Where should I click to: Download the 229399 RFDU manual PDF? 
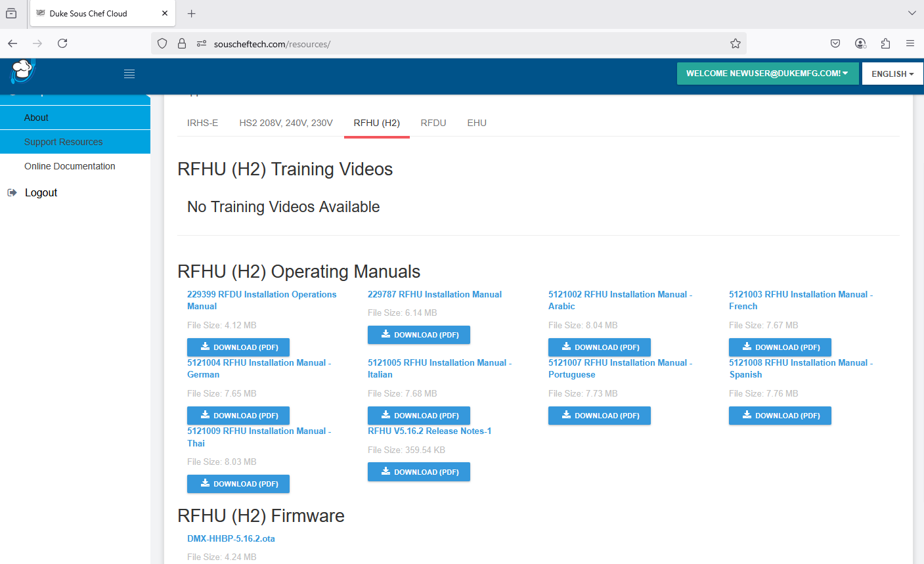pyautogui.click(x=238, y=347)
